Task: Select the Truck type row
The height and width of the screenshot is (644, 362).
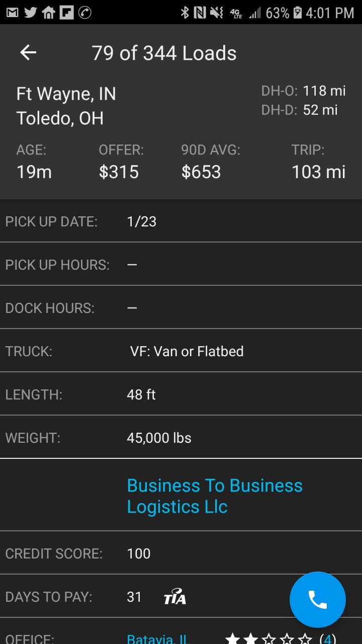Action: (x=181, y=351)
